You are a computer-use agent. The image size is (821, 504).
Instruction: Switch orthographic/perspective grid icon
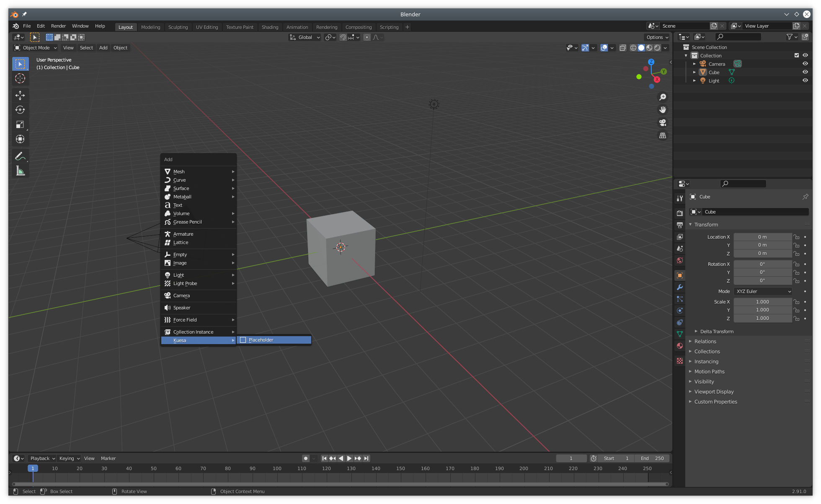(x=663, y=136)
